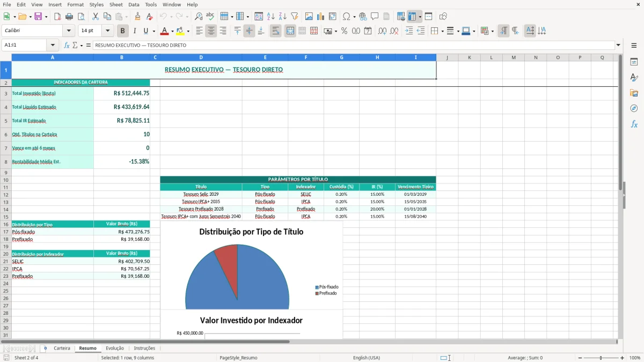Click the add new sheet button
This screenshot has width=644, height=362.
45,348
